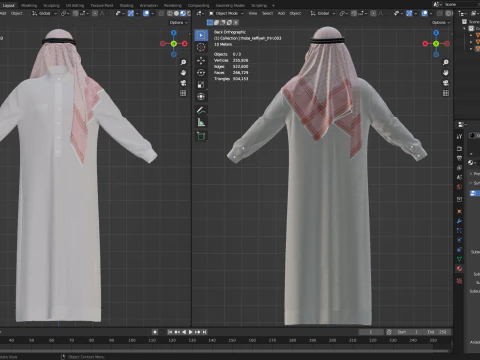Open the View menu in right viewport
The width and height of the screenshot is (480, 360).
pos(253,13)
